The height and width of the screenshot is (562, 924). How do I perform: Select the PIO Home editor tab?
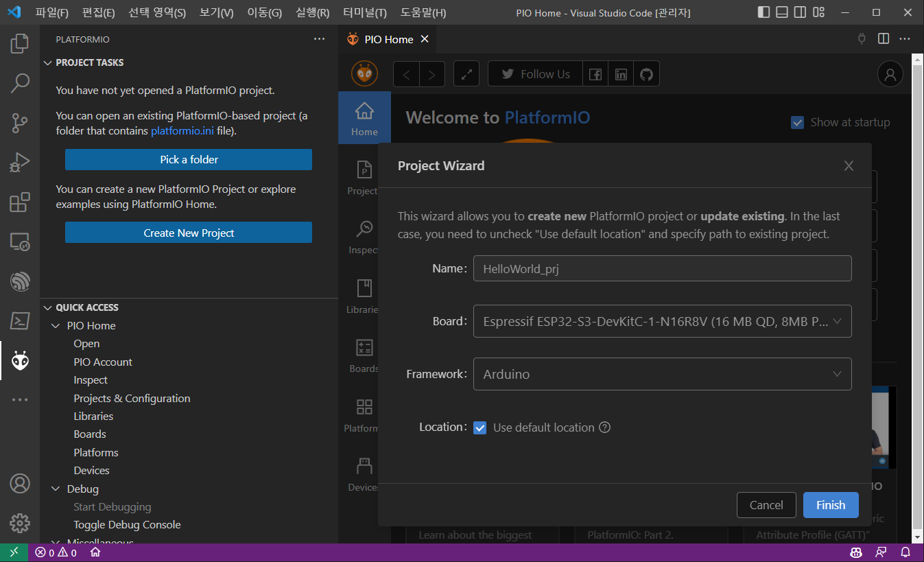click(x=388, y=39)
